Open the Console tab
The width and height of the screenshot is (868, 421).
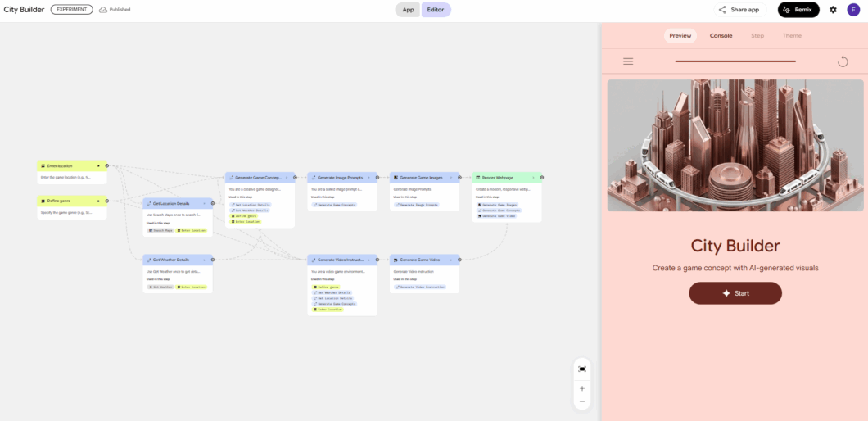(x=721, y=35)
